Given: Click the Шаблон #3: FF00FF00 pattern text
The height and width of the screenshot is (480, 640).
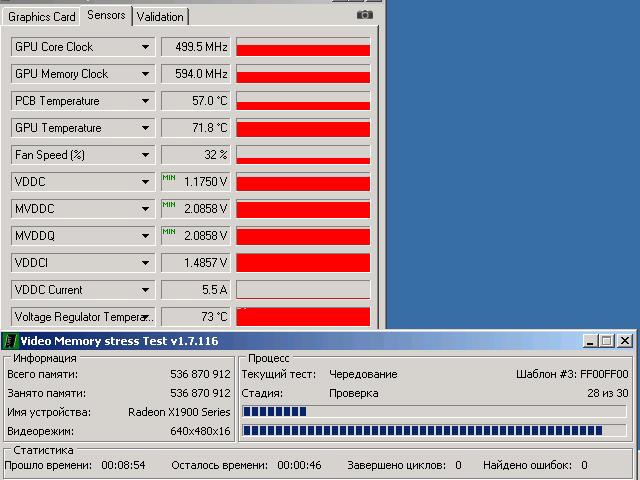Looking at the screenshot, I should pyautogui.click(x=572, y=374).
